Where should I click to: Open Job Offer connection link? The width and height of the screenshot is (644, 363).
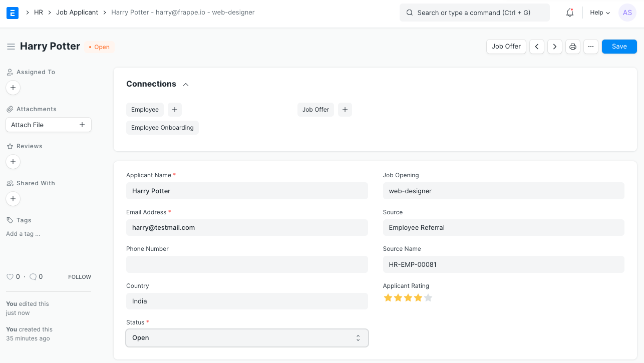(315, 110)
